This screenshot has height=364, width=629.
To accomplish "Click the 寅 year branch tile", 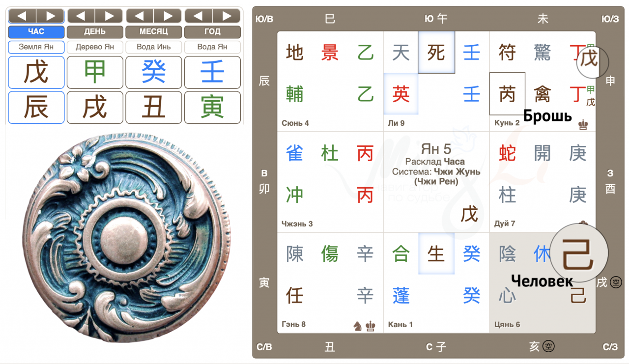I will point(212,108).
